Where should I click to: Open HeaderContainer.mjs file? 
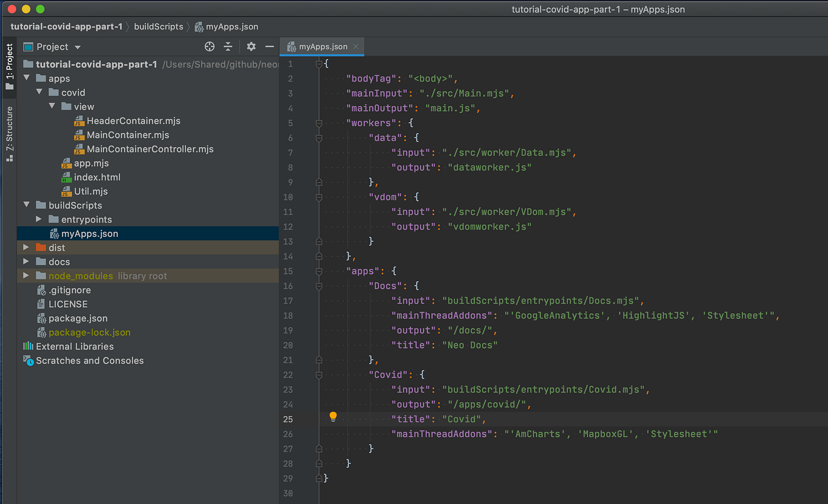pyautogui.click(x=133, y=121)
